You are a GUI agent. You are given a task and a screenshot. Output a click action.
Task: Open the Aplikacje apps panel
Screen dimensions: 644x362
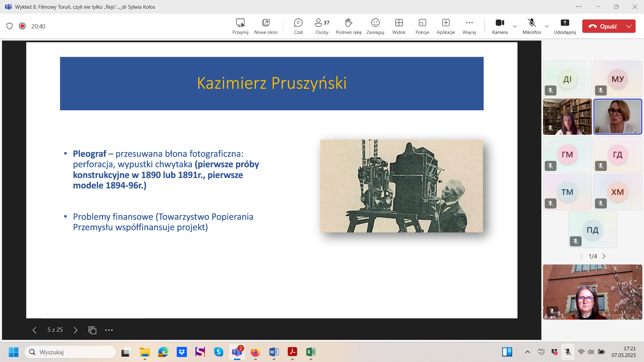(445, 26)
